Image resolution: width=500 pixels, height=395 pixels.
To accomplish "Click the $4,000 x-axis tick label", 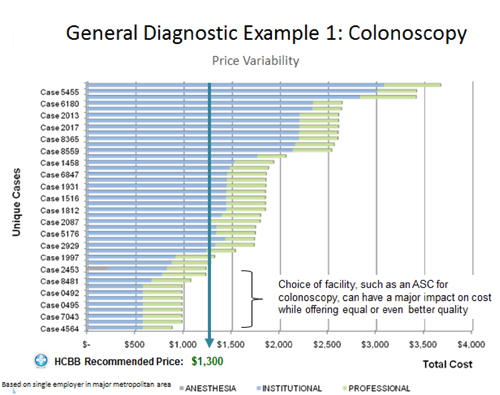I will point(471,344).
